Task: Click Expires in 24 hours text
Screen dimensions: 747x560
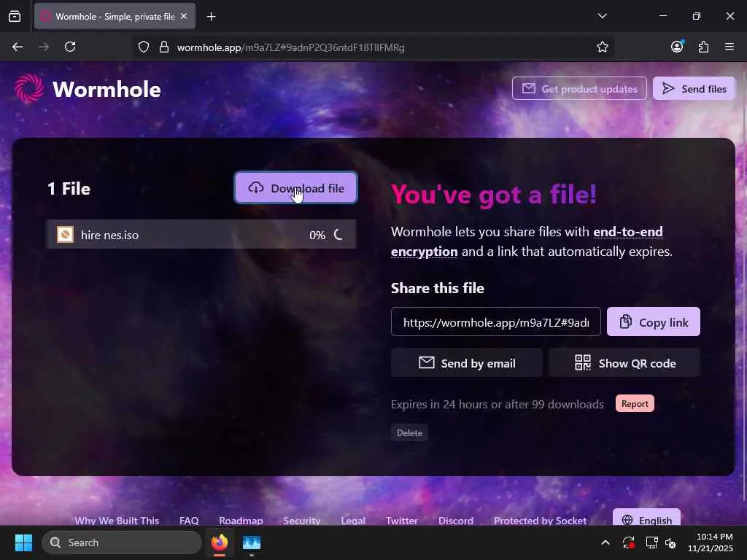Action: coord(498,404)
